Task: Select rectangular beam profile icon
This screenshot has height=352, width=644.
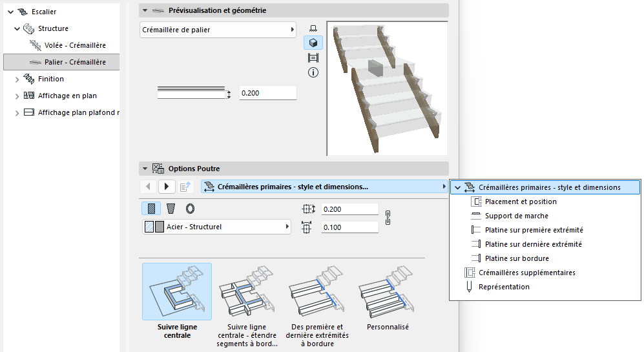Action: 151,209
